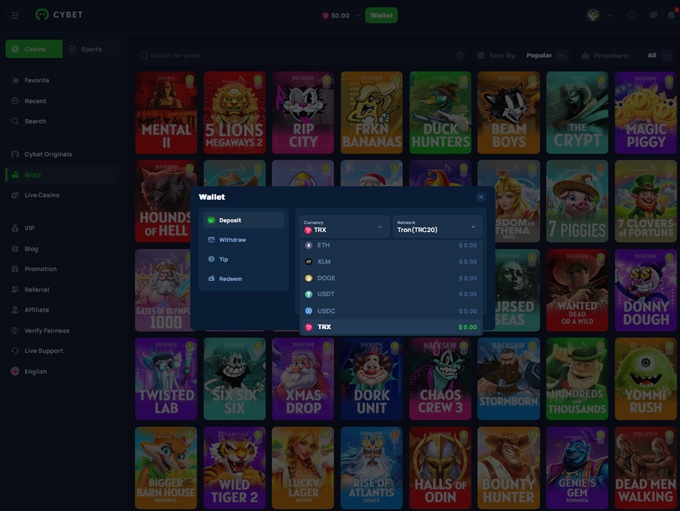Select DOGE coin in currency list
Viewport: 680px width, 511px height.
(x=390, y=278)
